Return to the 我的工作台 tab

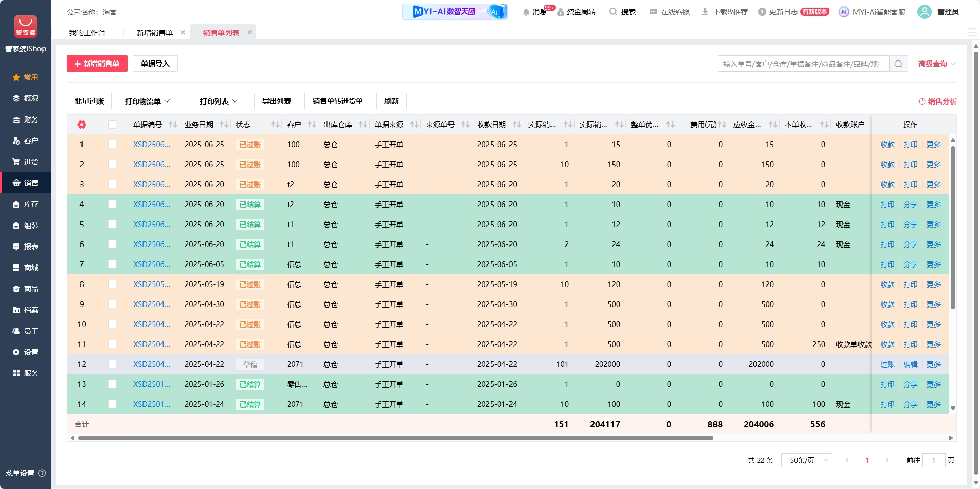point(87,32)
